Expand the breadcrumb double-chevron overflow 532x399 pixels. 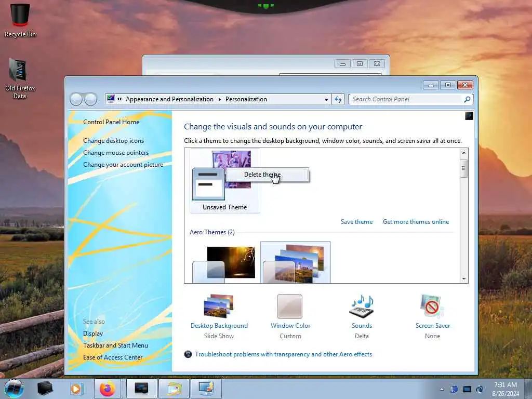click(119, 99)
